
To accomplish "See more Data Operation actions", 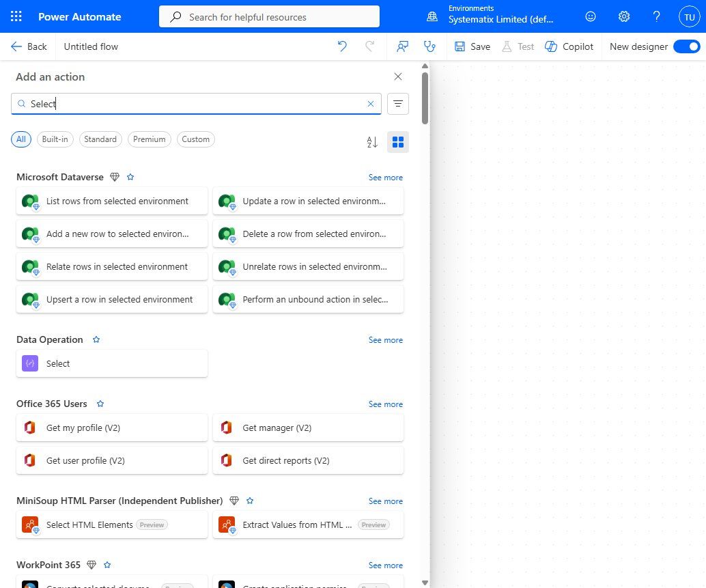I will [x=385, y=340].
